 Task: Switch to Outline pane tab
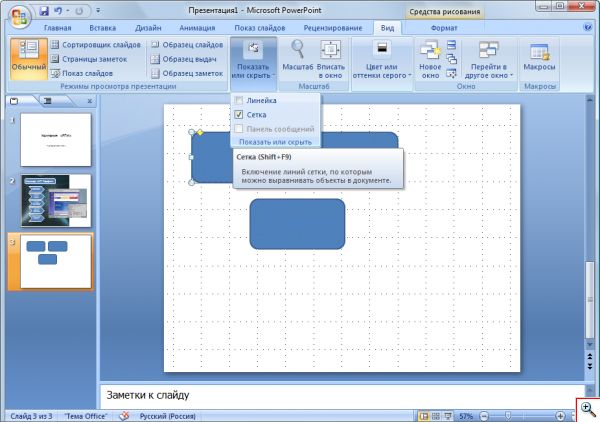click(49, 101)
